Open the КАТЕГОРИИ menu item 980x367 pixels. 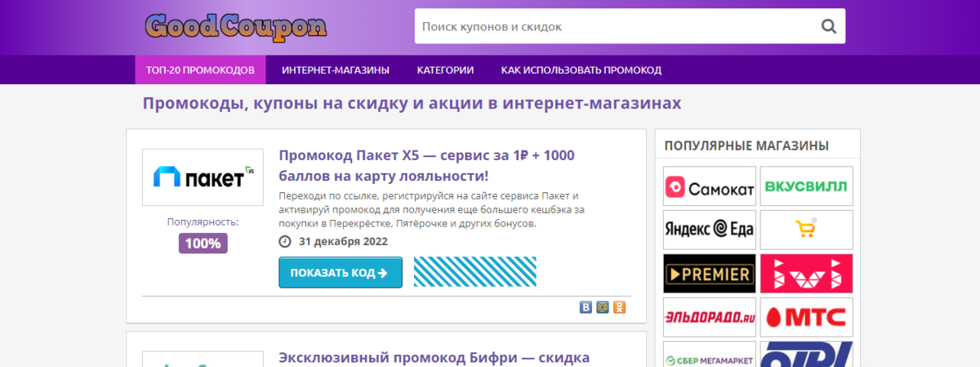pos(445,69)
